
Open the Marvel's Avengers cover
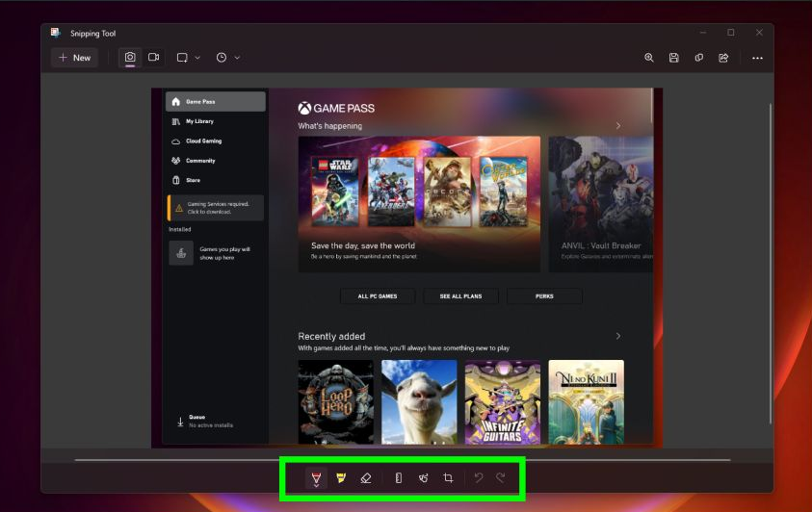[391, 192]
